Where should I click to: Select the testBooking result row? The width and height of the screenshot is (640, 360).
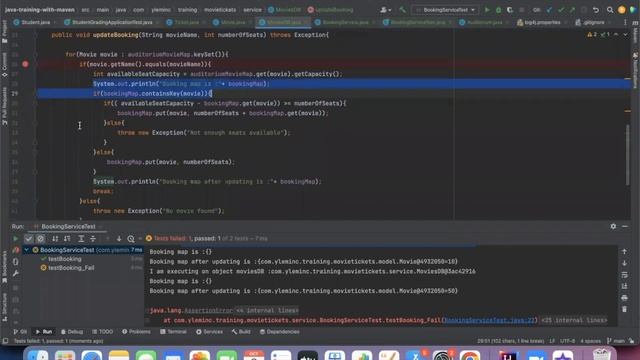64,259
